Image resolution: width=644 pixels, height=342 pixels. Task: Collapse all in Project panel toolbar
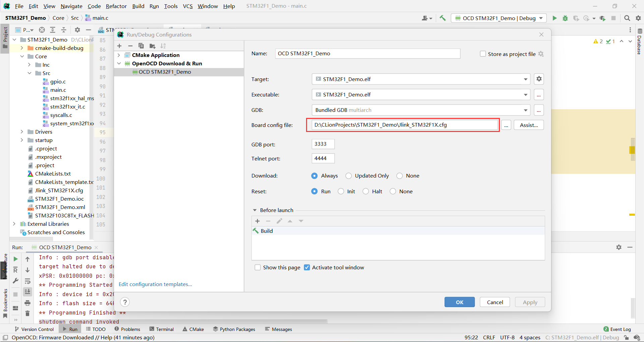coord(64,30)
